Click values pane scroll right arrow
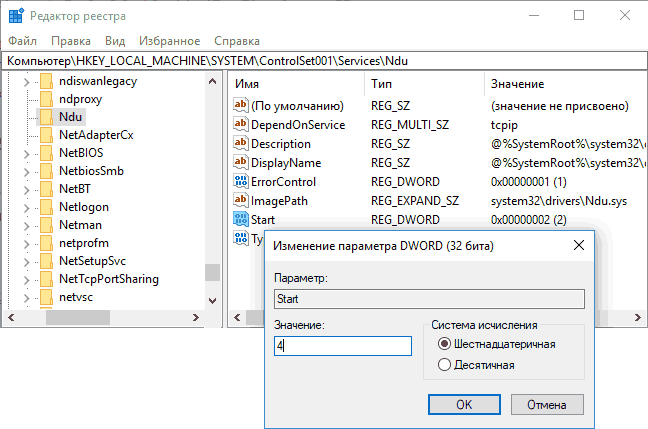 638,317
